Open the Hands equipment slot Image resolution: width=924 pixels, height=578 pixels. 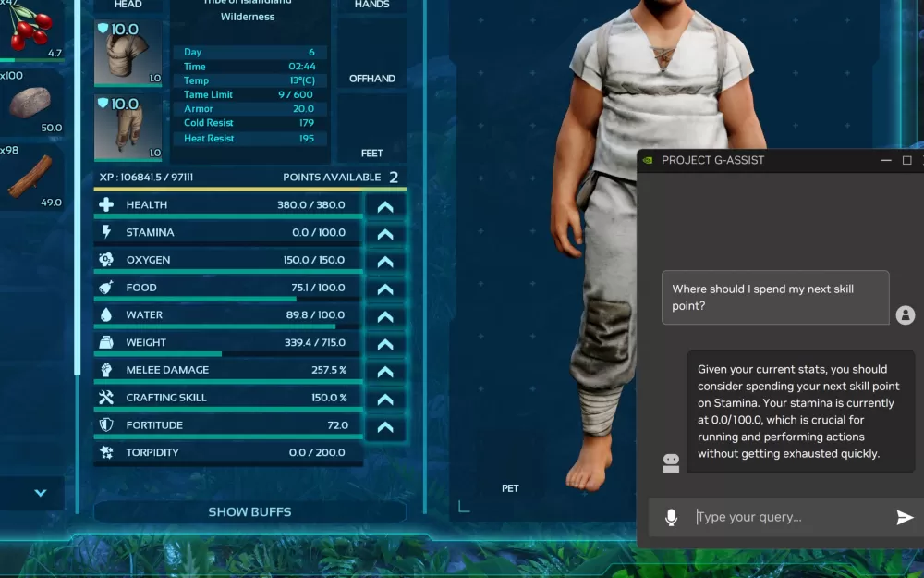pos(371,5)
